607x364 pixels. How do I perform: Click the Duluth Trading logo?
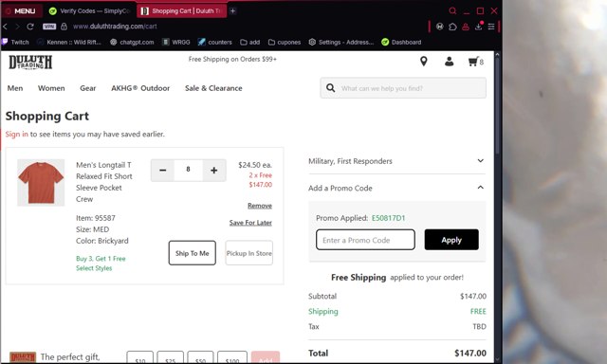click(30, 62)
